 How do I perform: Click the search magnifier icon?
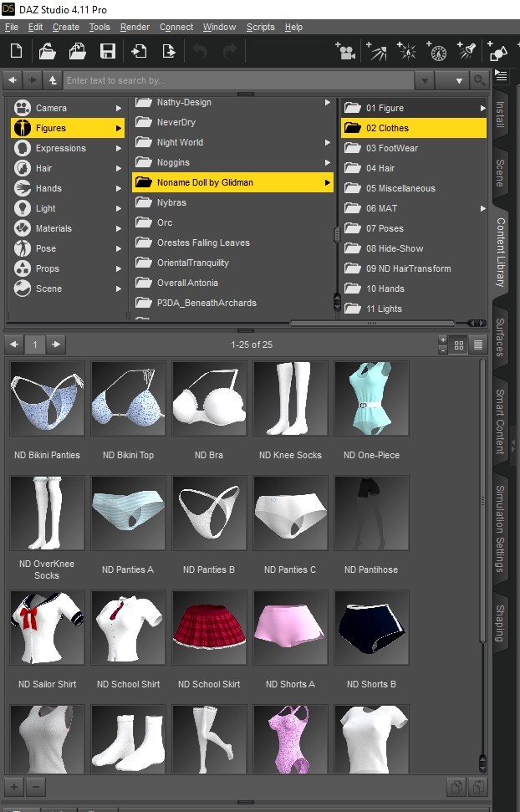(480, 80)
